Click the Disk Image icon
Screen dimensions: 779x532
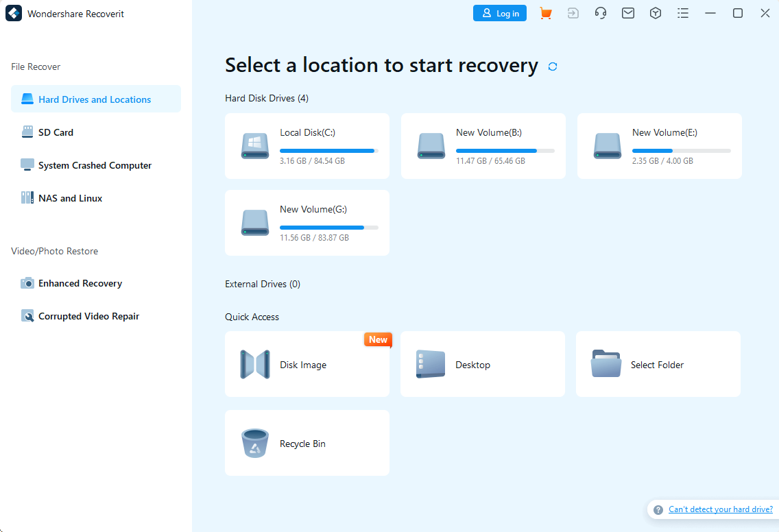[x=255, y=364]
